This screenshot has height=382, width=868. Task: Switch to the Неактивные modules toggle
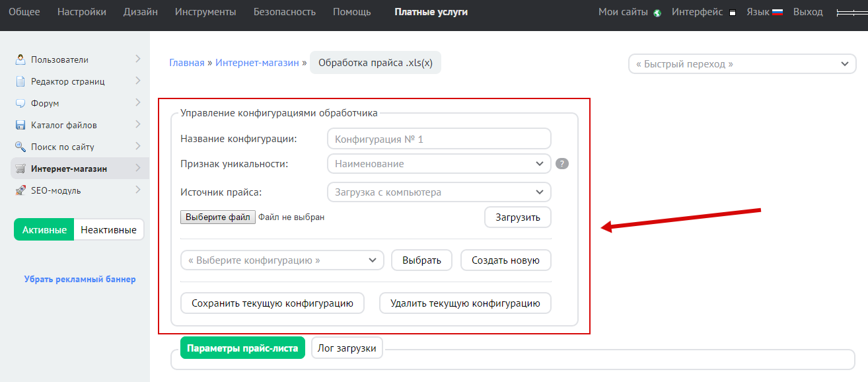(x=108, y=230)
